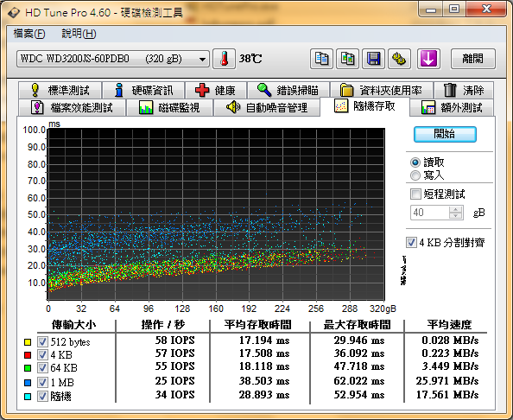Click the thermometer temperature icon

click(x=224, y=59)
